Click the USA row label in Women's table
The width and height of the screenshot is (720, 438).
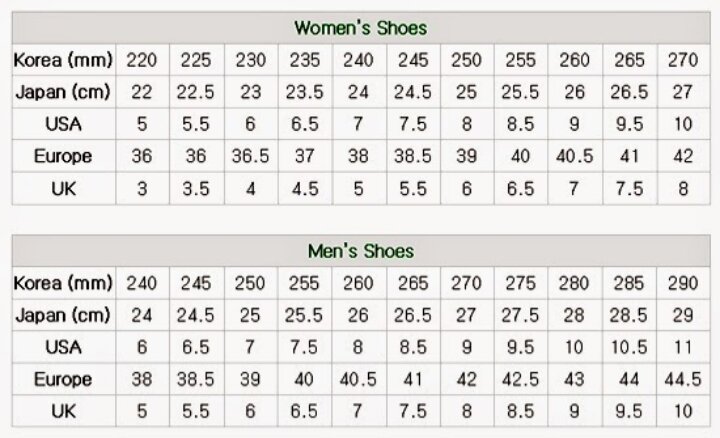click(x=63, y=123)
